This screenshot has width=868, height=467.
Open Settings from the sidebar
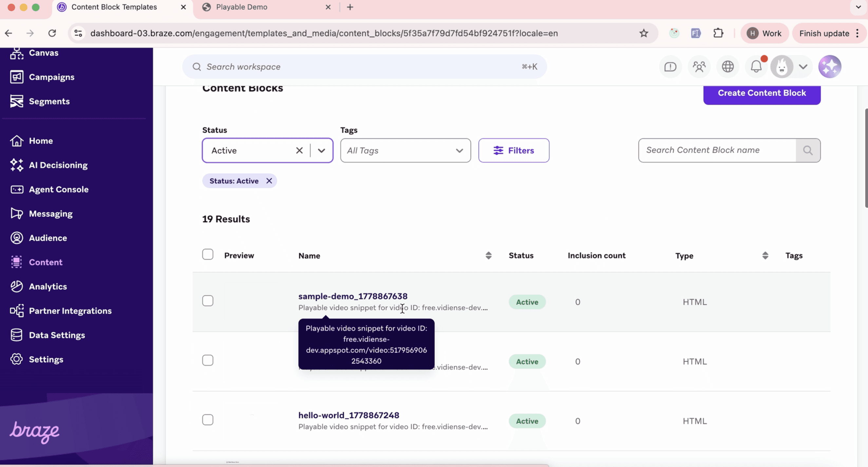36,359
